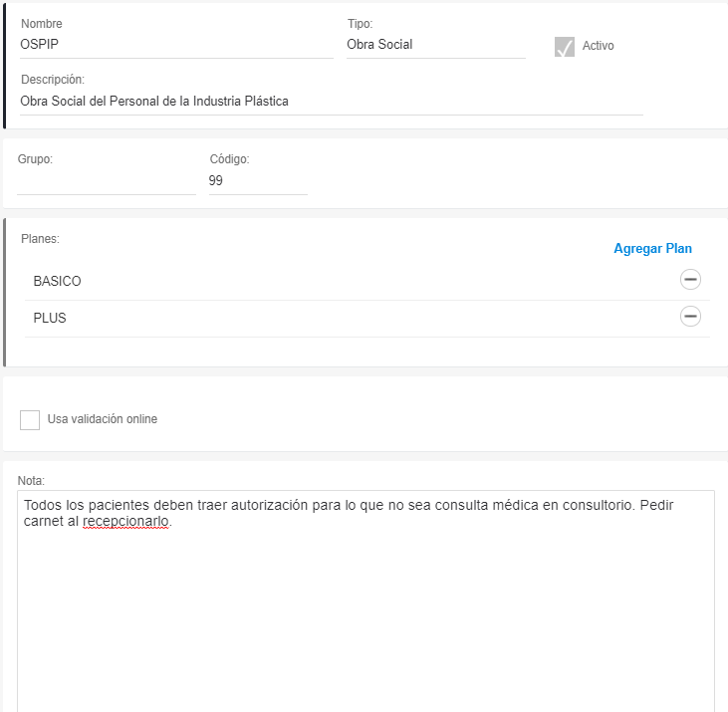Remove the PLUS plan with minus icon
The width and height of the screenshot is (728, 712).
[690, 317]
